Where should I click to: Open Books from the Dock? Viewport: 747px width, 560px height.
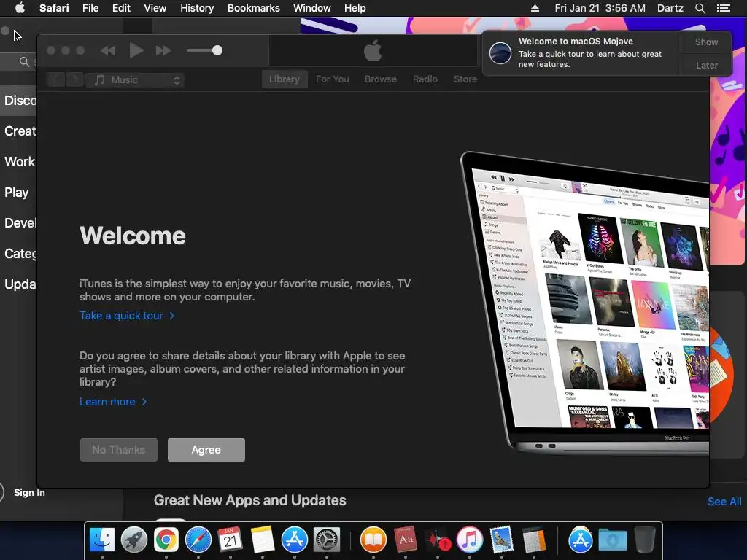pos(373,540)
